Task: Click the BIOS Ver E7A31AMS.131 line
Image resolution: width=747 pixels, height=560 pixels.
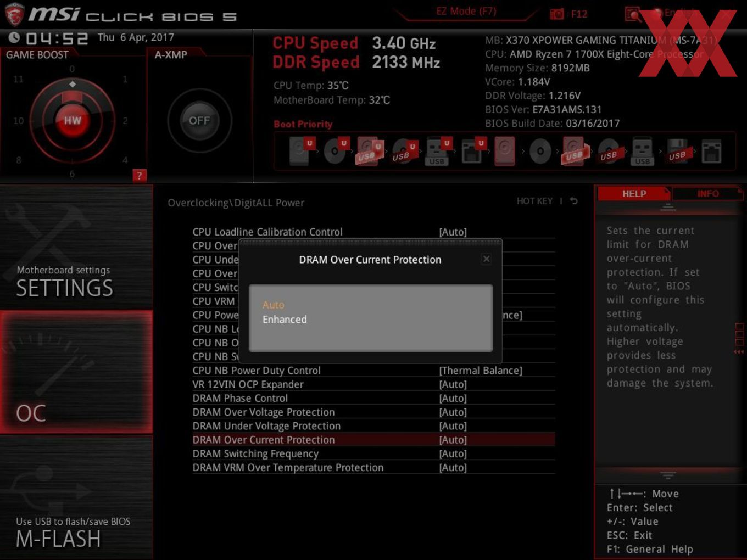Action: tap(543, 109)
